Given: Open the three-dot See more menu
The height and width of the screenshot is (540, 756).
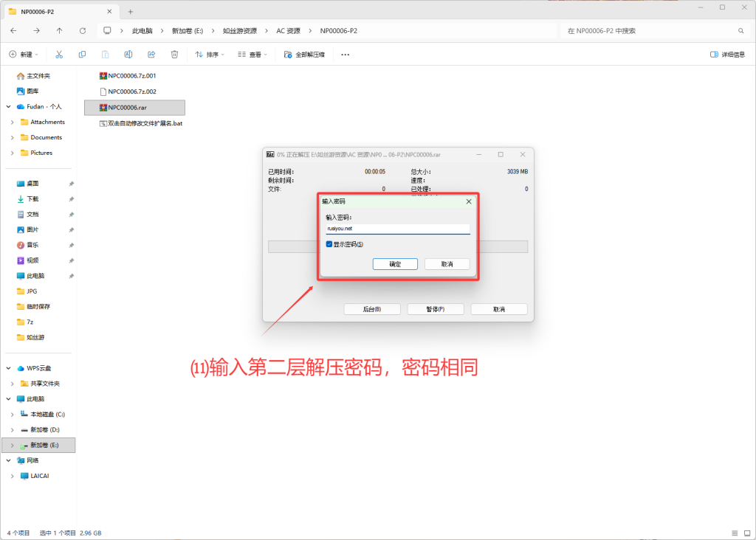Looking at the screenshot, I should (345, 55).
